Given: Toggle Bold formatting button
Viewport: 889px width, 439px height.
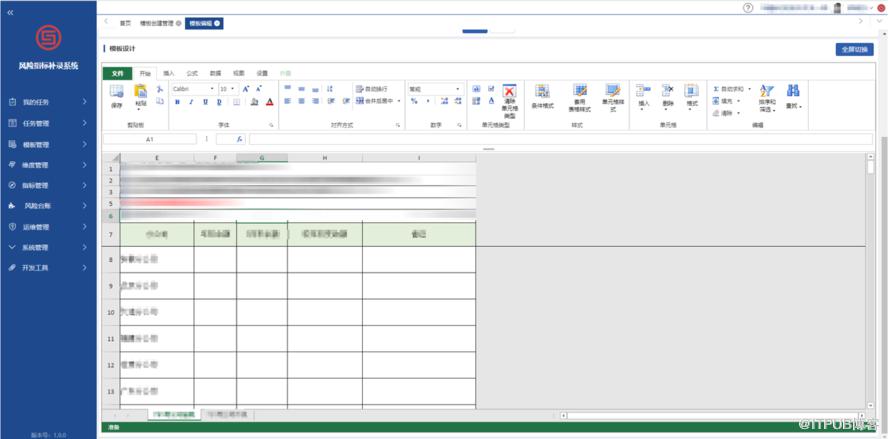Looking at the screenshot, I should click(177, 102).
